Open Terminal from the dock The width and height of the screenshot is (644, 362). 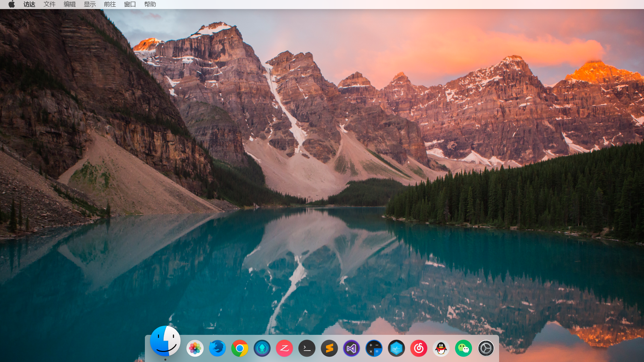click(x=307, y=349)
